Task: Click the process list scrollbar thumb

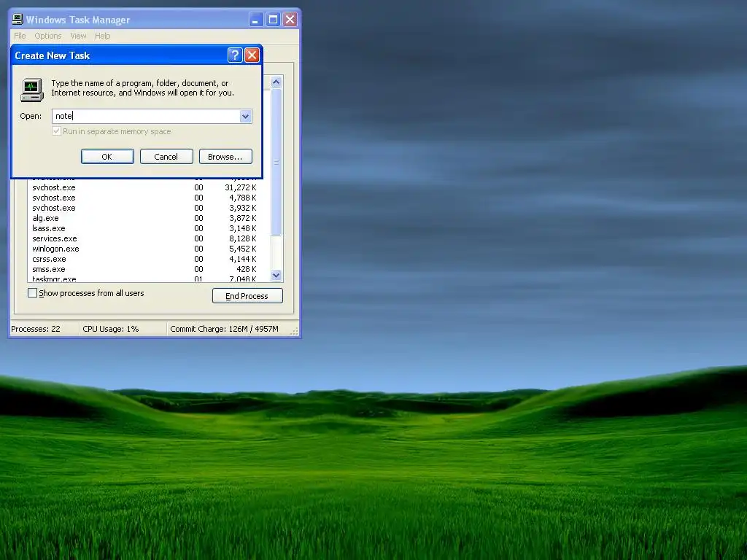Action: point(276,162)
